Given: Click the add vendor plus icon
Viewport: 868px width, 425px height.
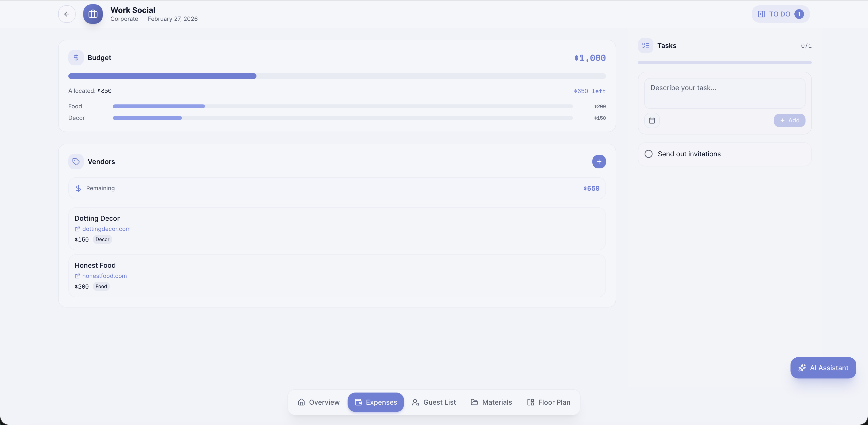Looking at the screenshot, I should (599, 162).
